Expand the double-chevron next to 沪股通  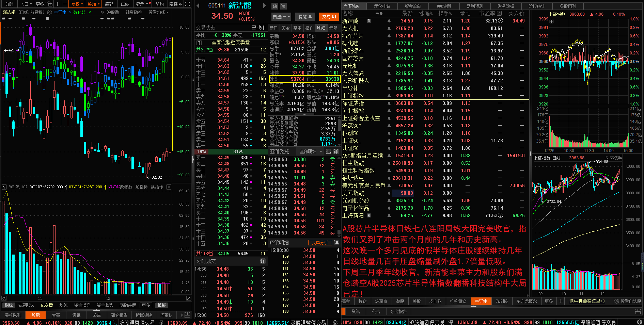pyautogui.click(x=102, y=12)
